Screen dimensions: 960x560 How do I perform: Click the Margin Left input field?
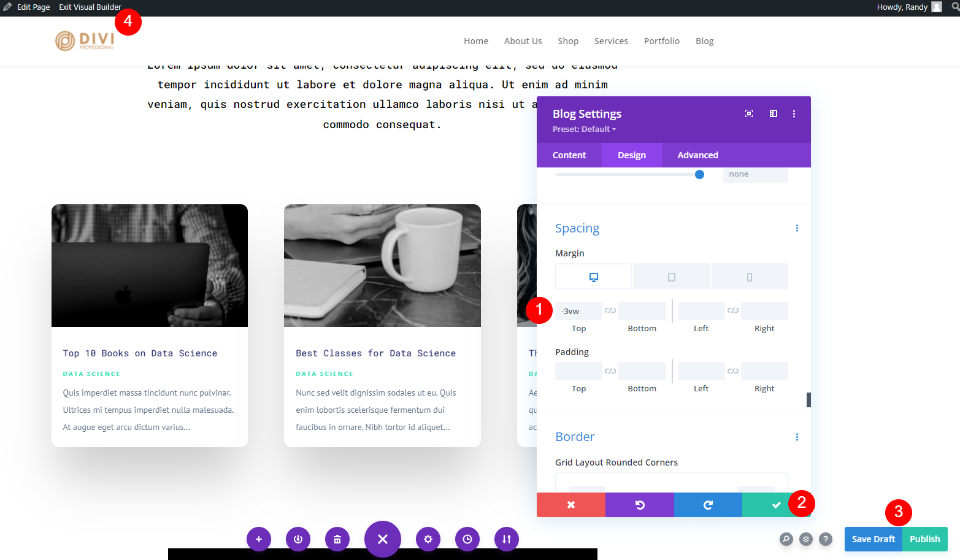(x=701, y=311)
